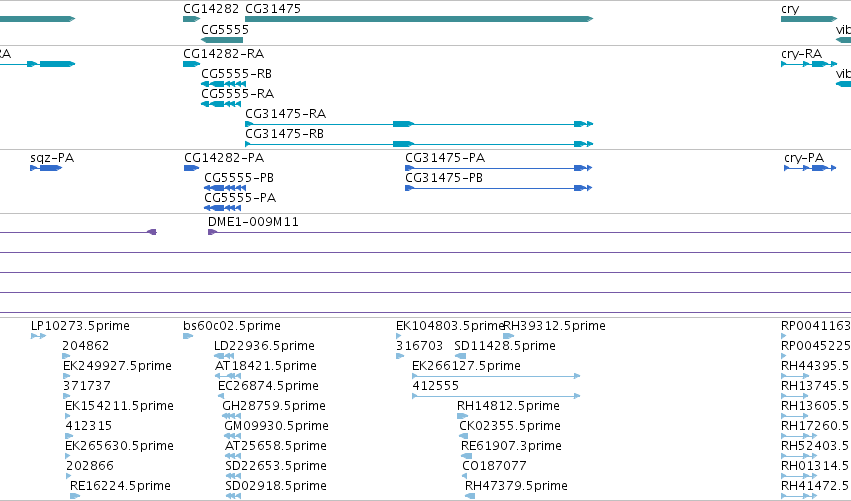Click EST SD22653.5prime
This screenshot has width=851, height=501.
233,476
